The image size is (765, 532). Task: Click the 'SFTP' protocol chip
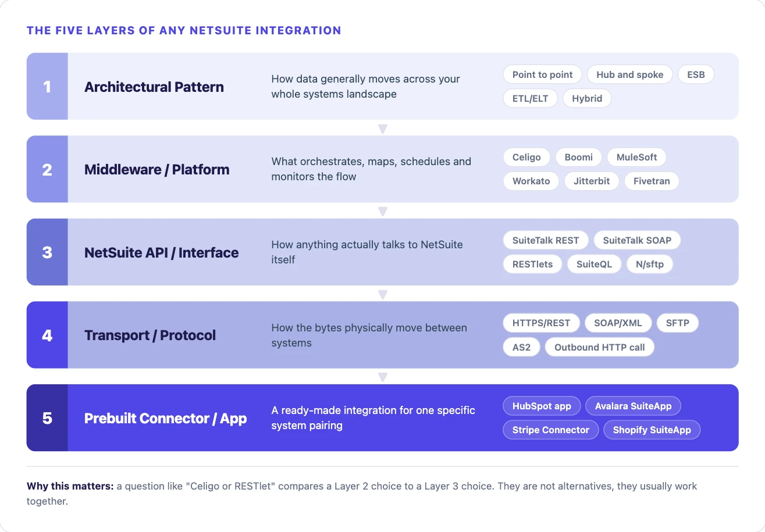(678, 323)
